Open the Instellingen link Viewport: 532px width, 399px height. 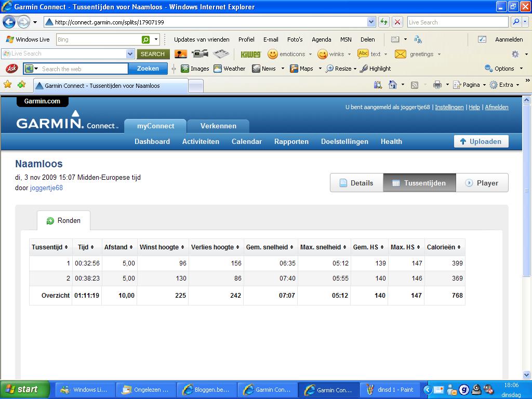449,107
